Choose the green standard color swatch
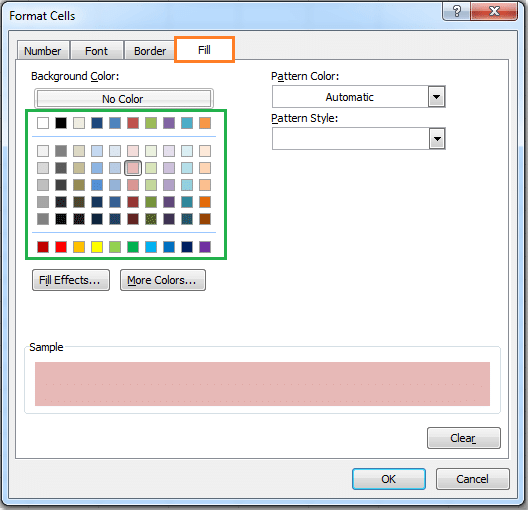 [133, 247]
